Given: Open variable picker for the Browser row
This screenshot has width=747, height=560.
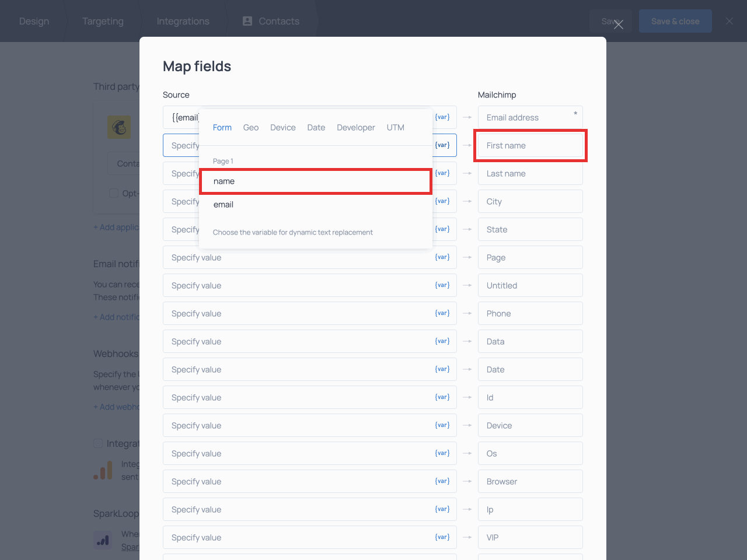Looking at the screenshot, I should pyautogui.click(x=442, y=481).
